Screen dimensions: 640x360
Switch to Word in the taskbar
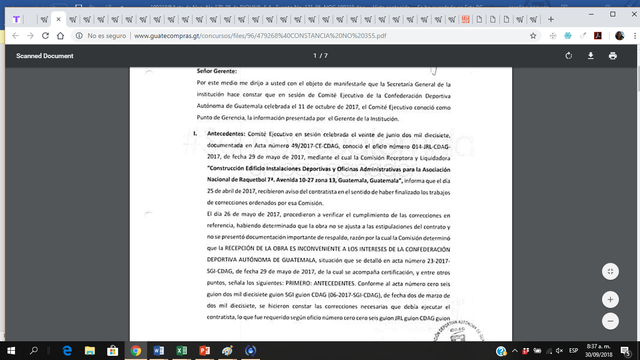tap(159, 351)
